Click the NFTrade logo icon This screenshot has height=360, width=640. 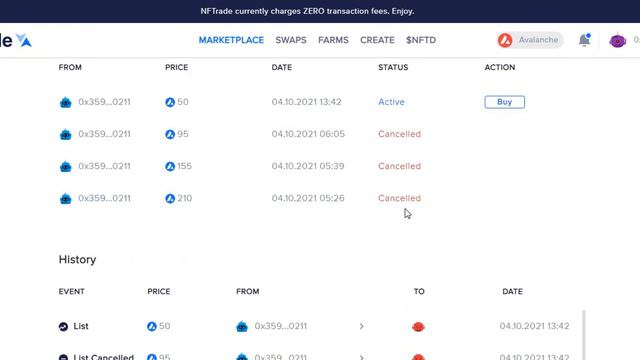[x=24, y=40]
